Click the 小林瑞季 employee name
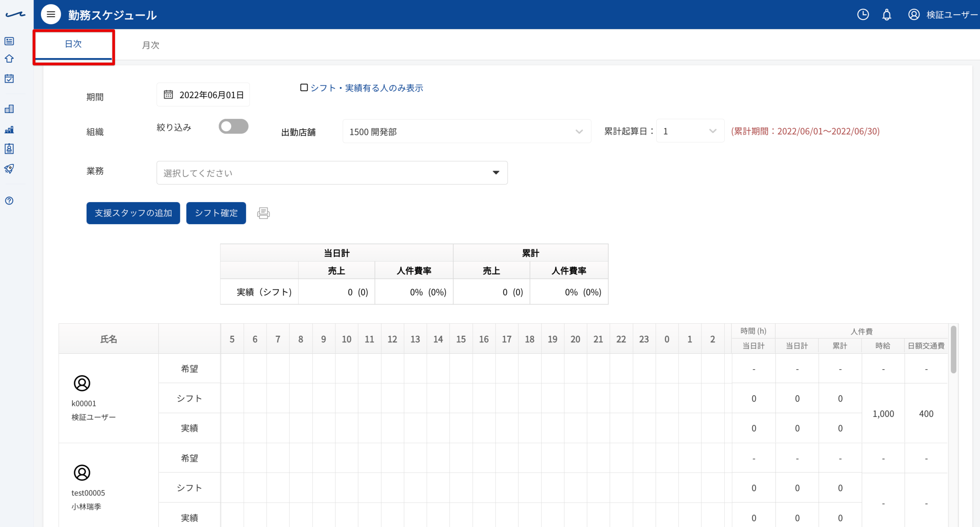 (x=86, y=507)
